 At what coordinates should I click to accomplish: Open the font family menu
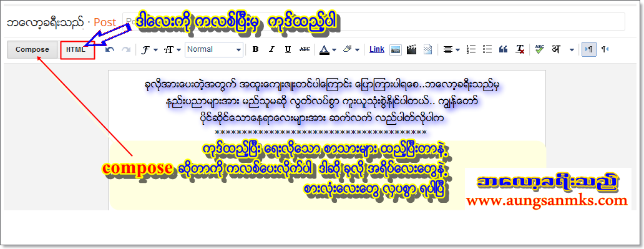point(150,50)
